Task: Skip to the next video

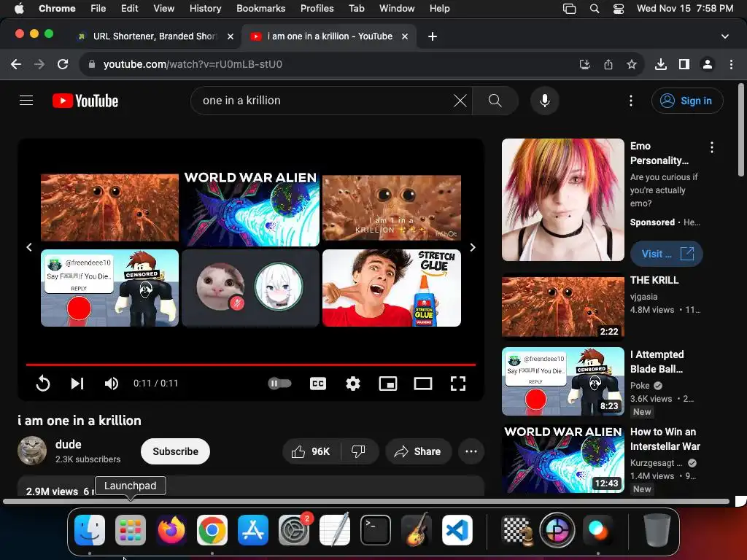Action: pos(77,384)
